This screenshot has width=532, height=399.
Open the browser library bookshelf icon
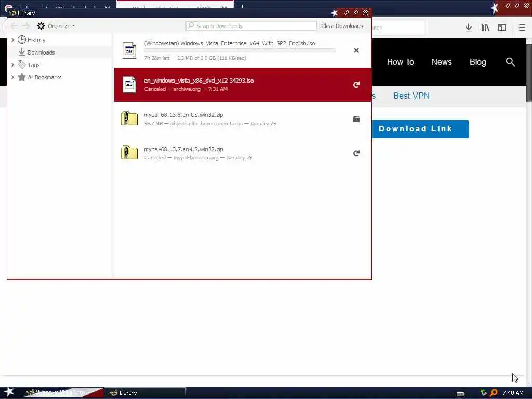[485, 28]
